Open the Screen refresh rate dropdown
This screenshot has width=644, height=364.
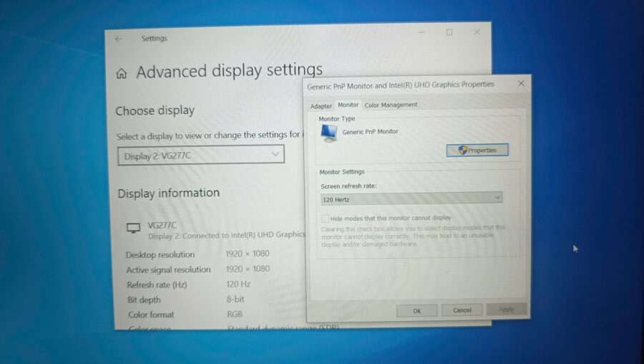point(411,198)
